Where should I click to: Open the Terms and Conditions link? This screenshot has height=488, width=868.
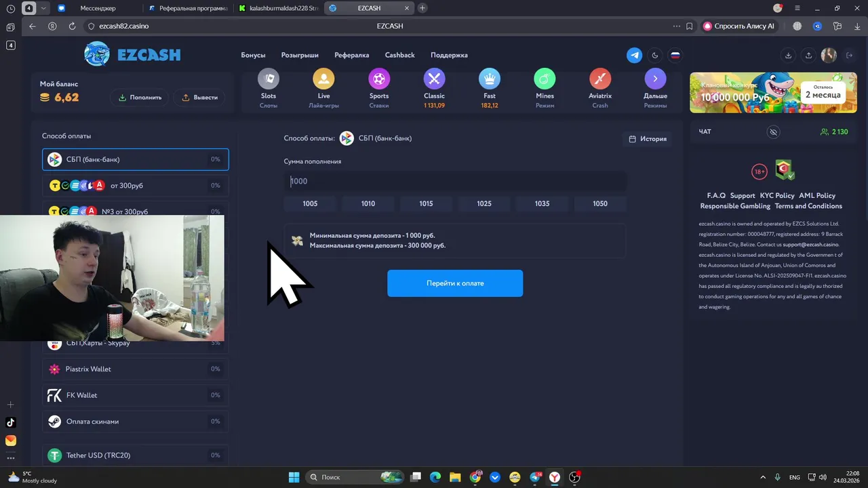click(808, 206)
